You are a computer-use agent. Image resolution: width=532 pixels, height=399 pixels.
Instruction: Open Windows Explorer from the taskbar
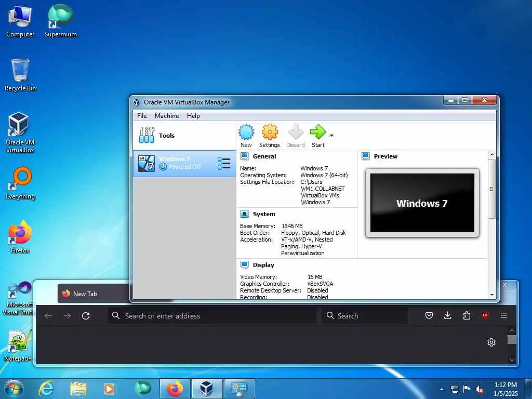pos(78,389)
